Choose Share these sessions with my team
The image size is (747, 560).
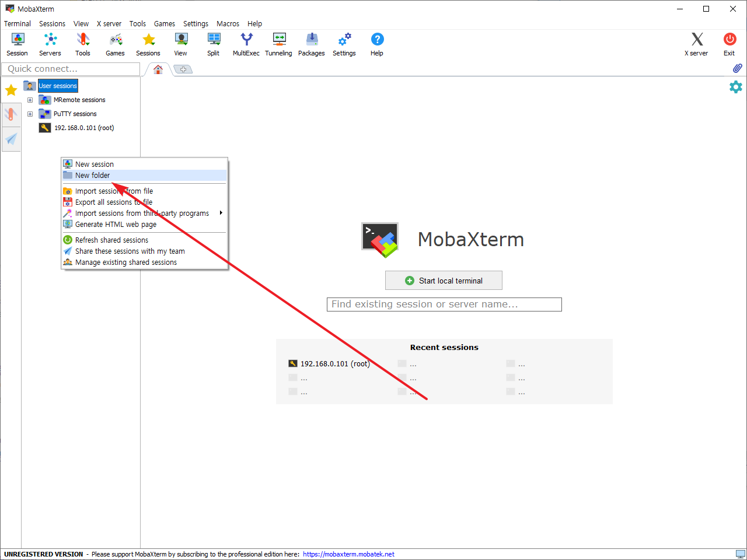click(144, 251)
